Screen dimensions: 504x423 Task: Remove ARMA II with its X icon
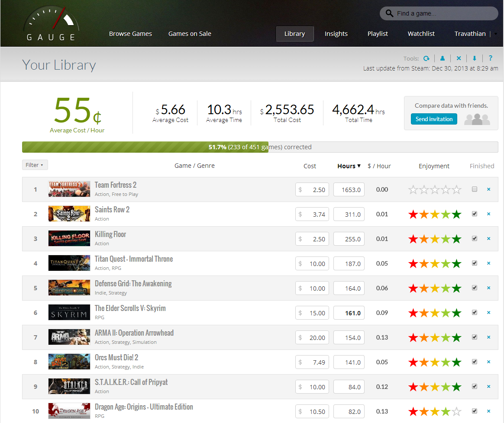(x=488, y=337)
